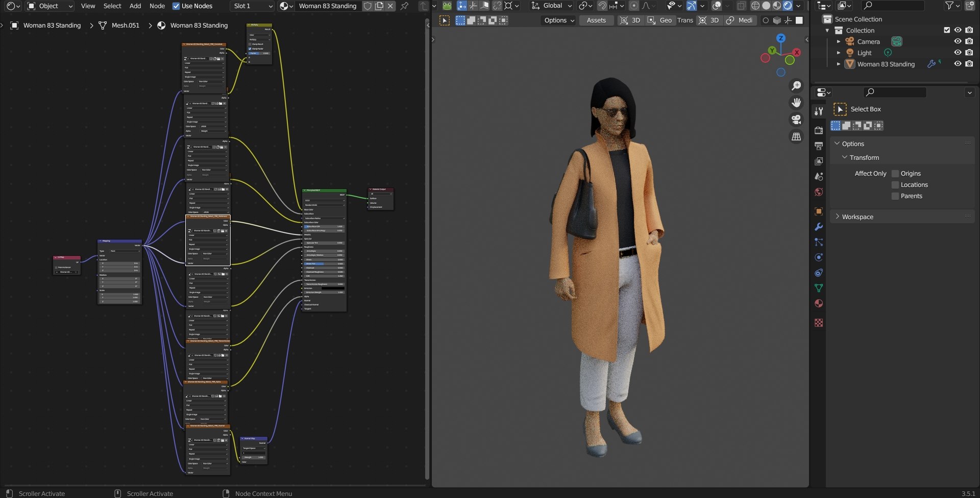The width and height of the screenshot is (980, 498).
Task: Switch viewport to rendered shading mode
Action: pos(788,6)
